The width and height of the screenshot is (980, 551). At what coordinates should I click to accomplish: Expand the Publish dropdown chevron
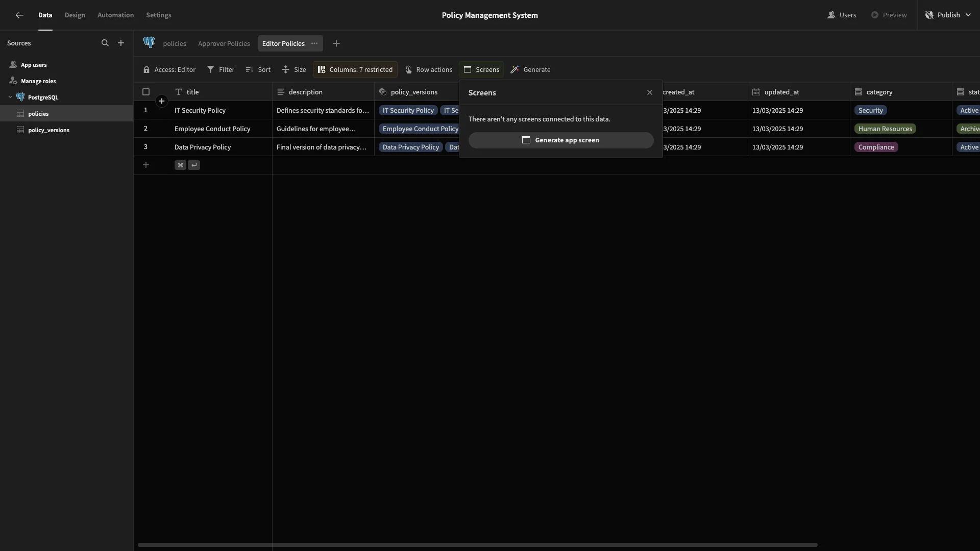pos(968,15)
